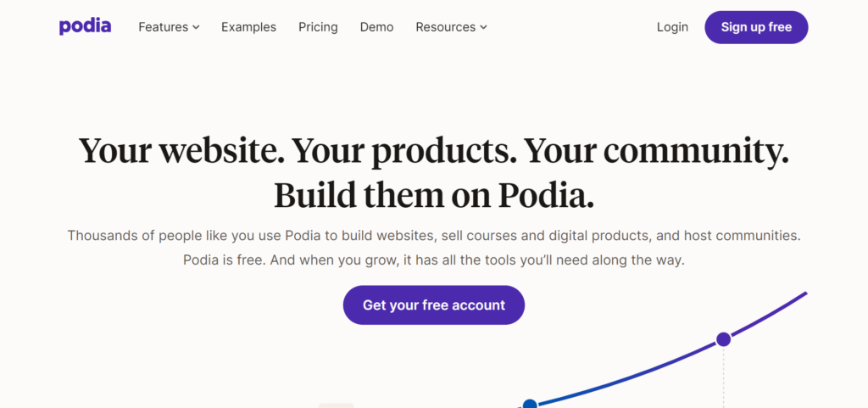Select the purple dot on the growth chart
The height and width of the screenshot is (408, 868).
pyautogui.click(x=723, y=339)
